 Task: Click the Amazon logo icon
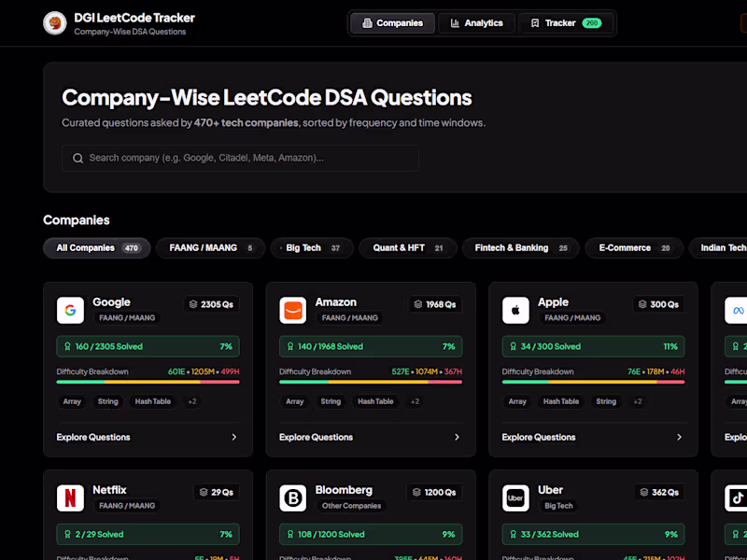293,311
